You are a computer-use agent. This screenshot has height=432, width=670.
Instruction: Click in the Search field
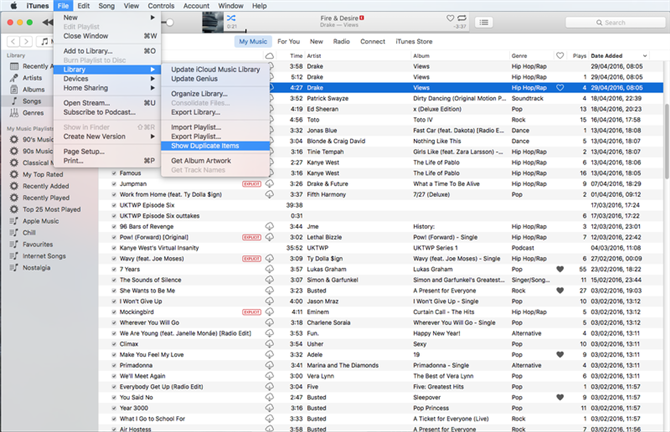point(615,22)
